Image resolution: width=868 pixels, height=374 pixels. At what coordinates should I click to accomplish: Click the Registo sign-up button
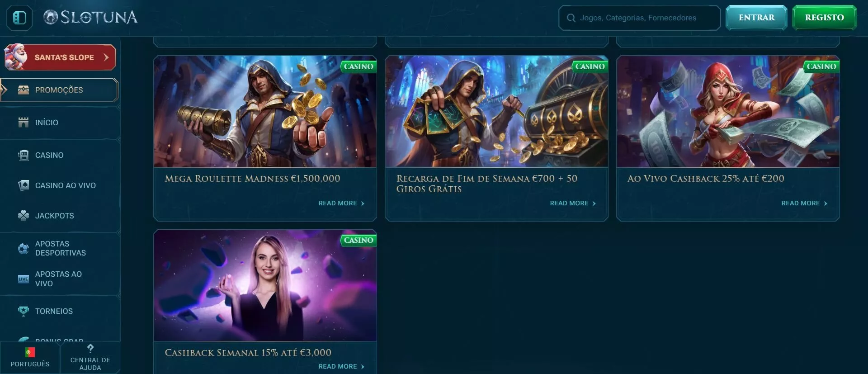coord(824,18)
